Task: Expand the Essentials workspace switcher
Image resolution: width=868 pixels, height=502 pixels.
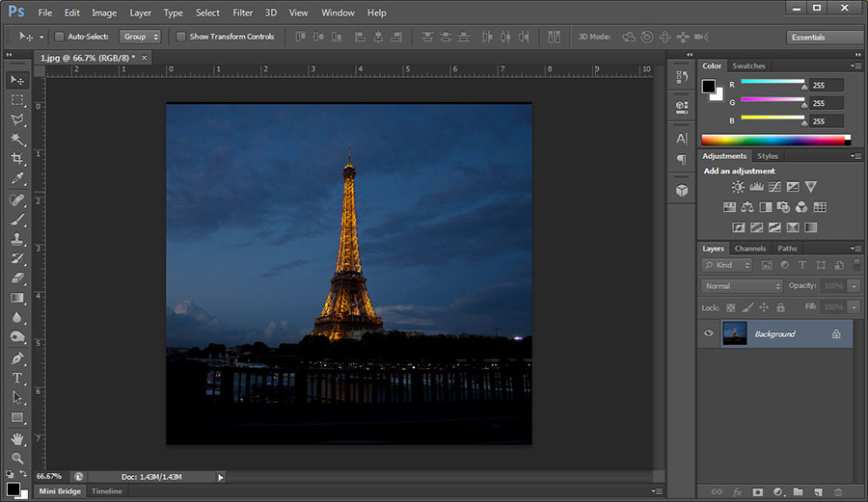Action: (x=824, y=38)
